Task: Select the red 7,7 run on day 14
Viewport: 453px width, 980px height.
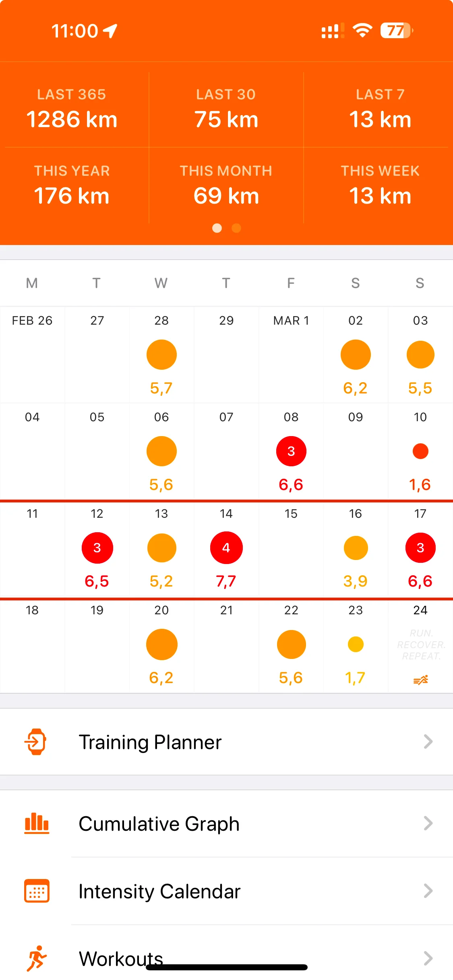Action: click(x=226, y=548)
